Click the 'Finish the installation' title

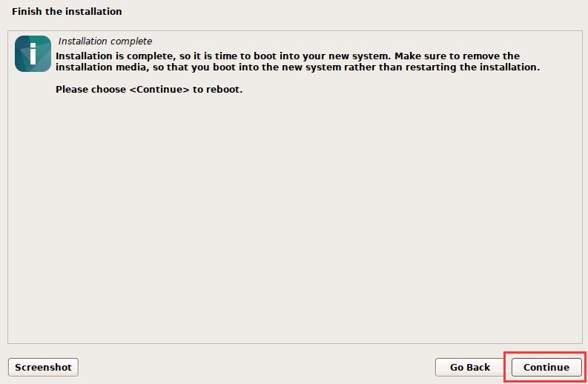tap(67, 12)
